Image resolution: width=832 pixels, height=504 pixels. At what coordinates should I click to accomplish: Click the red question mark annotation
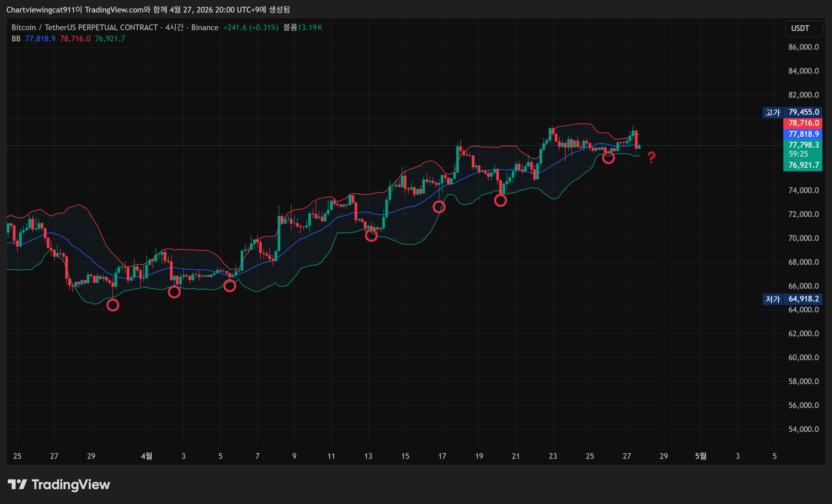coord(651,157)
